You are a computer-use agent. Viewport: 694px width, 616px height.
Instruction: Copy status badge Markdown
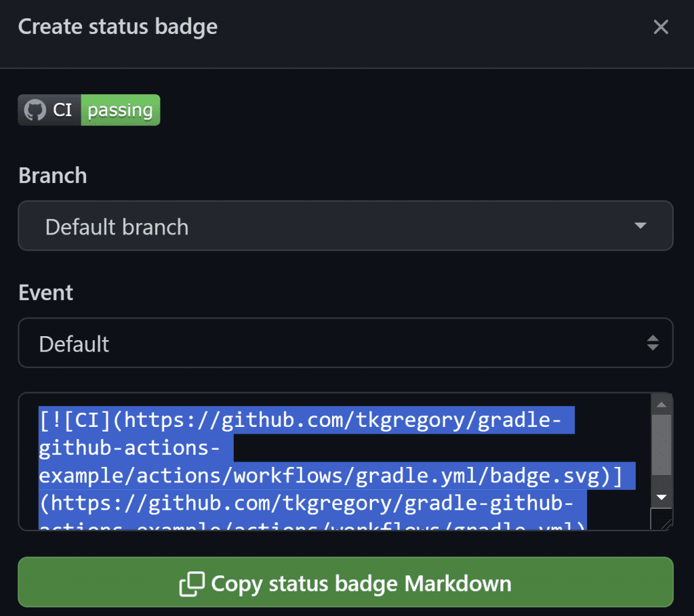click(x=345, y=583)
